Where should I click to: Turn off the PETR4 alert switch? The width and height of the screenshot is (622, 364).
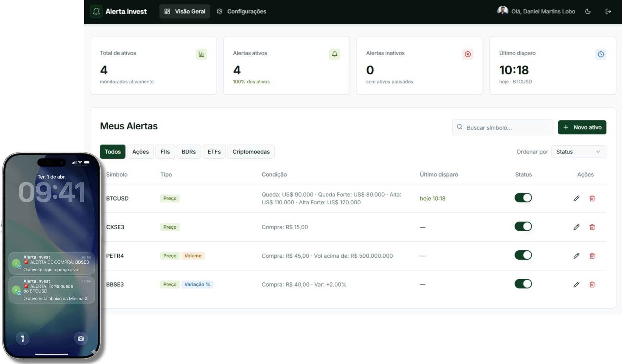pyautogui.click(x=523, y=255)
